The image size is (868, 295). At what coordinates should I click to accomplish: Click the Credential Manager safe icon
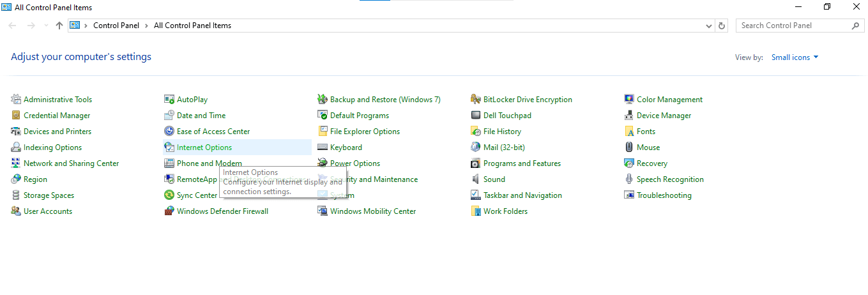point(16,116)
